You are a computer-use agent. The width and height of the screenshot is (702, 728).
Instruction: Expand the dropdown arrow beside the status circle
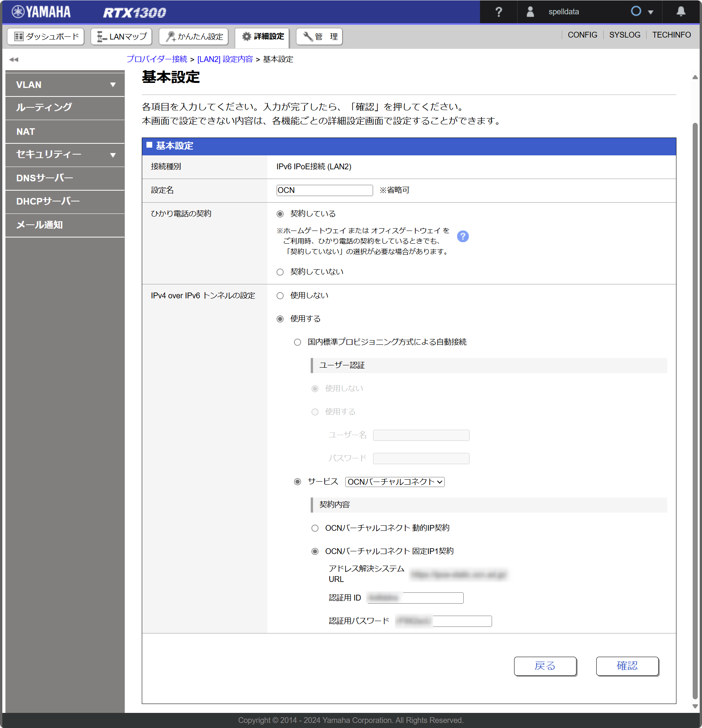(650, 12)
